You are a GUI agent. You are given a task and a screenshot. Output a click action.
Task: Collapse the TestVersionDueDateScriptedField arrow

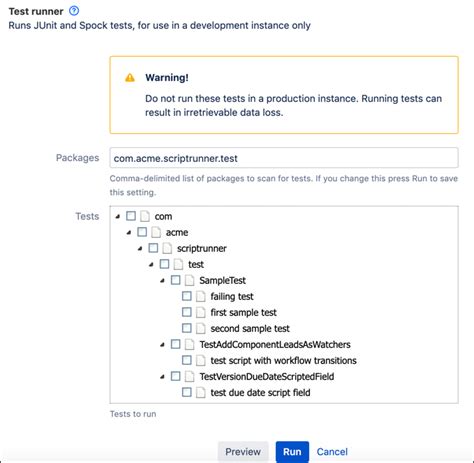coord(162,376)
